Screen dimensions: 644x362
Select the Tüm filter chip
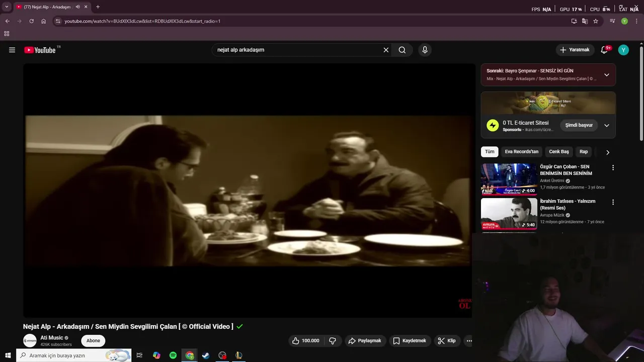click(x=490, y=152)
